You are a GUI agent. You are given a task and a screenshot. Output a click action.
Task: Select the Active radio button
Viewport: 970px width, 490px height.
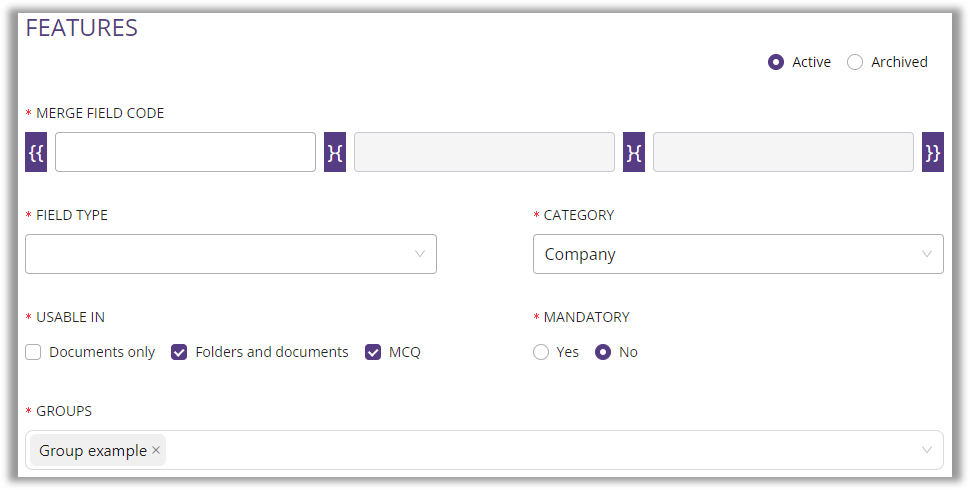click(775, 62)
